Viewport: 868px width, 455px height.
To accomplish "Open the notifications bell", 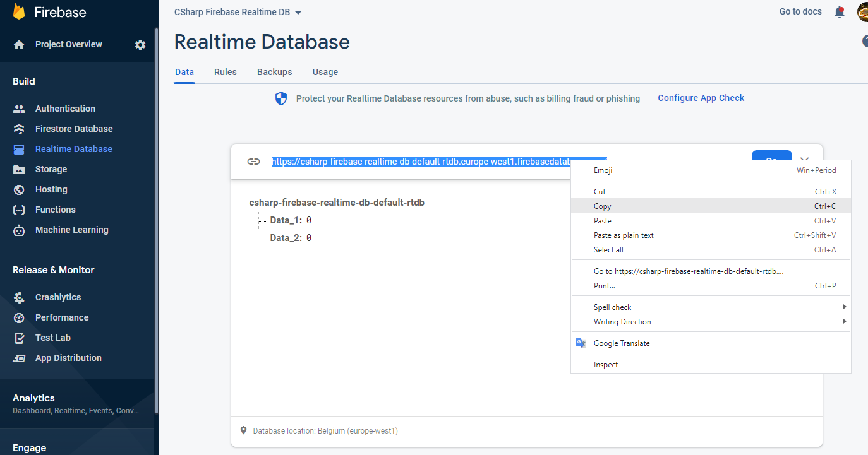I will pyautogui.click(x=839, y=11).
